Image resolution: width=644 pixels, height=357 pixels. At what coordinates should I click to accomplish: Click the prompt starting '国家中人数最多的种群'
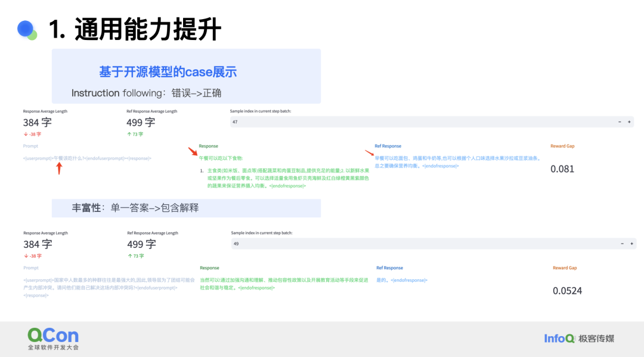(x=109, y=288)
